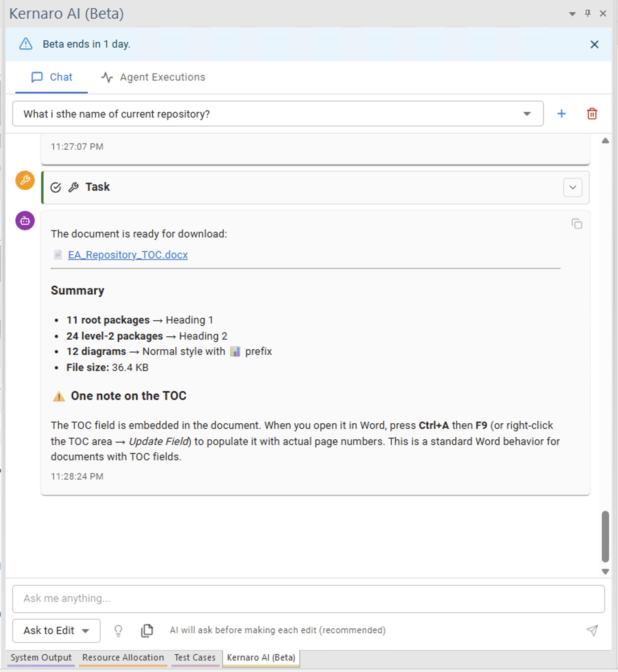Click the wrench icon beside Task
The image size is (618, 672).
pyautogui.click(x=73, y=188)
